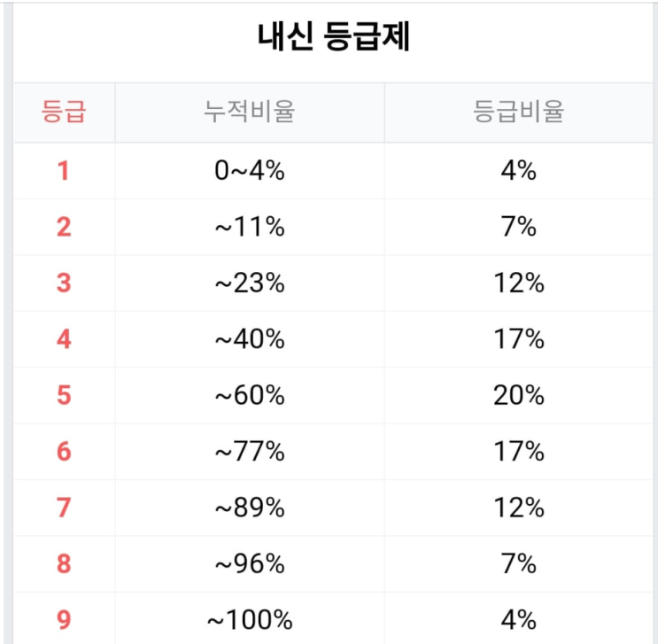Select the ~77% cumulative ratio cell
658x644 pixels.
tap(250, 452)
